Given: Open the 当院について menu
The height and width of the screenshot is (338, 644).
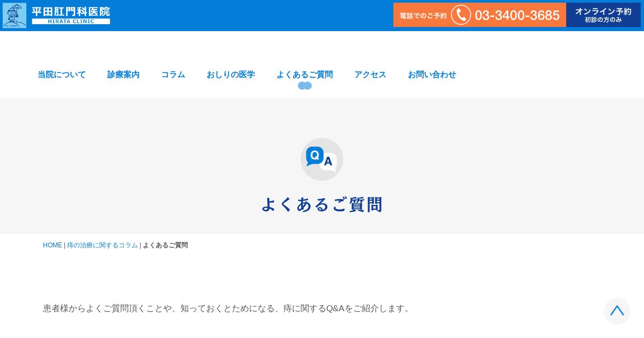Looking at the screenshot, I should pos(62,75).
